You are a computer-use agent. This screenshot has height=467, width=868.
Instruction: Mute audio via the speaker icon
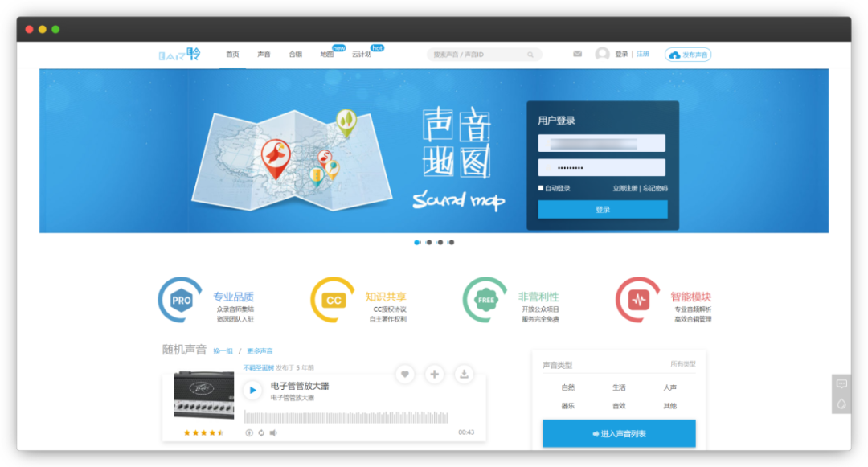pyautogui.click(x=272, y=431)
